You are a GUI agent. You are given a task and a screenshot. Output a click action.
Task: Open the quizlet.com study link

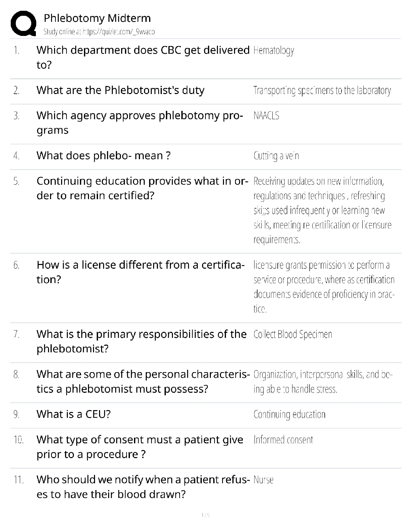tap(119, 32)
